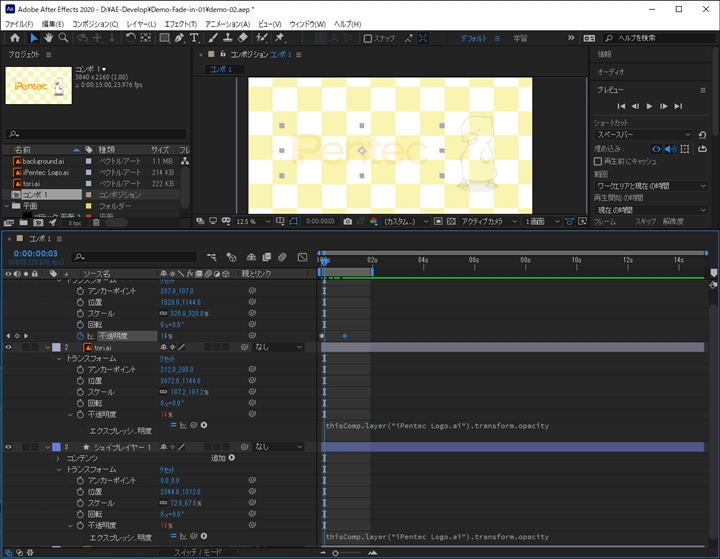This screenshot has height=559, width=720.
Task: Hide the tori.ai layer with eye toggle
Action: pos(9,347)
